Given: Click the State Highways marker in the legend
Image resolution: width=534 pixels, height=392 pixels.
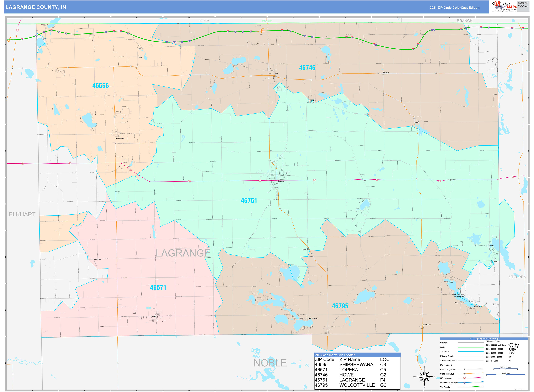Looking at the screenshot, I should pos(464,374).
